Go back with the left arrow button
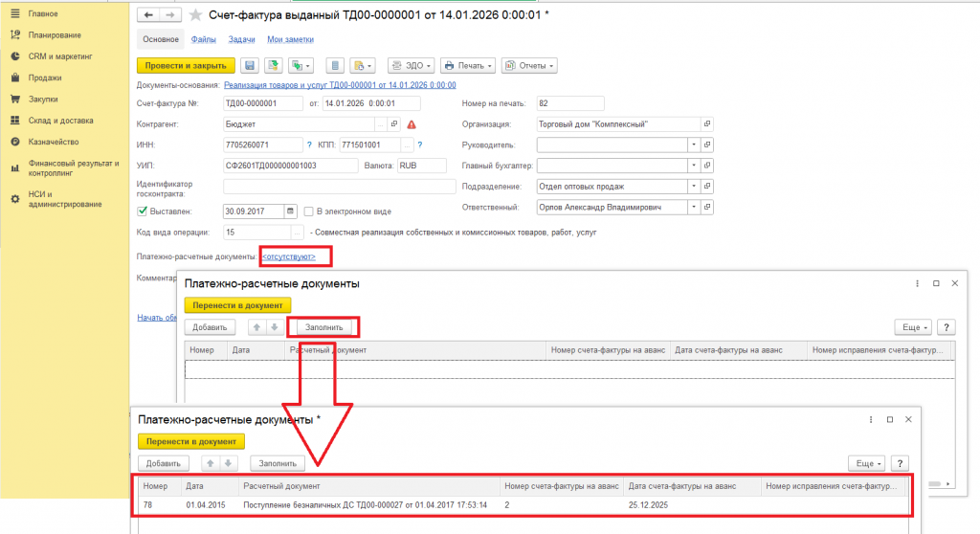The image size is (980, 534). [x=148, y=14]
